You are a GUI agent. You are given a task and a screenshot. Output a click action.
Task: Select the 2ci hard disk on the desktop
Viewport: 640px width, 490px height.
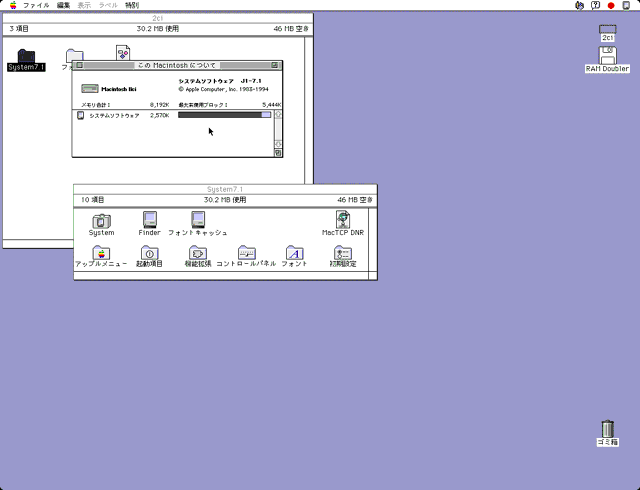[x=607, y=29]
